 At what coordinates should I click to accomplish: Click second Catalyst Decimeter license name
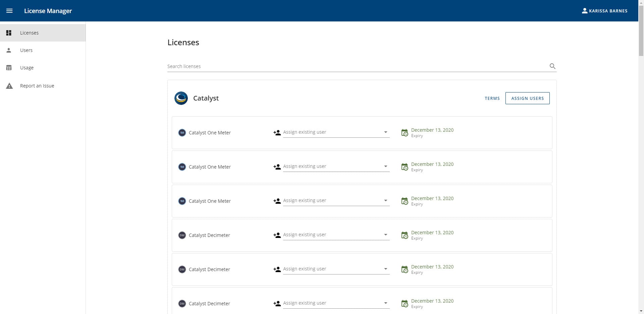coord(209,269)
